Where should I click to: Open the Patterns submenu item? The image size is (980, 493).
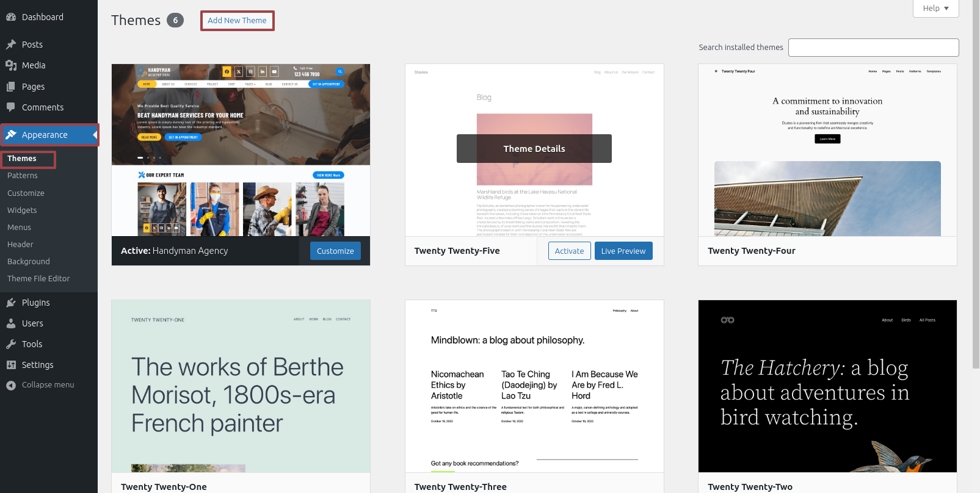[23, 176]
